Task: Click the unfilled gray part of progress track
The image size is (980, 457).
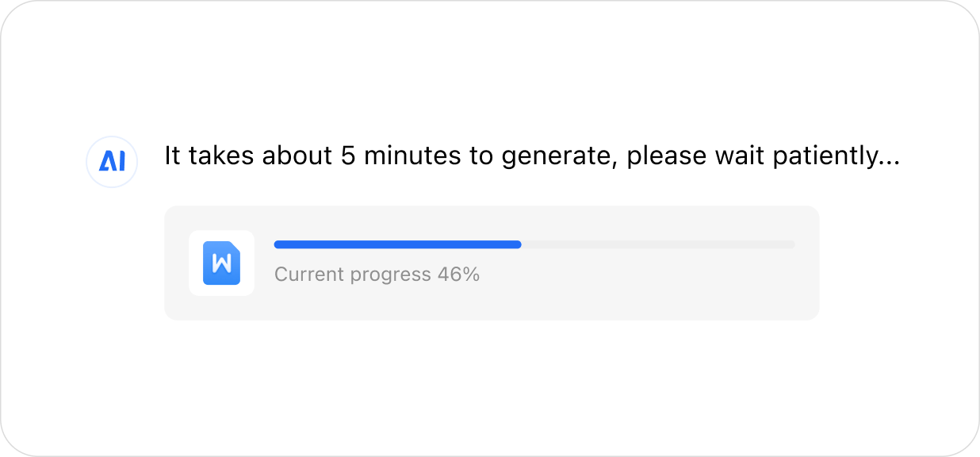Action: point(658,244)
